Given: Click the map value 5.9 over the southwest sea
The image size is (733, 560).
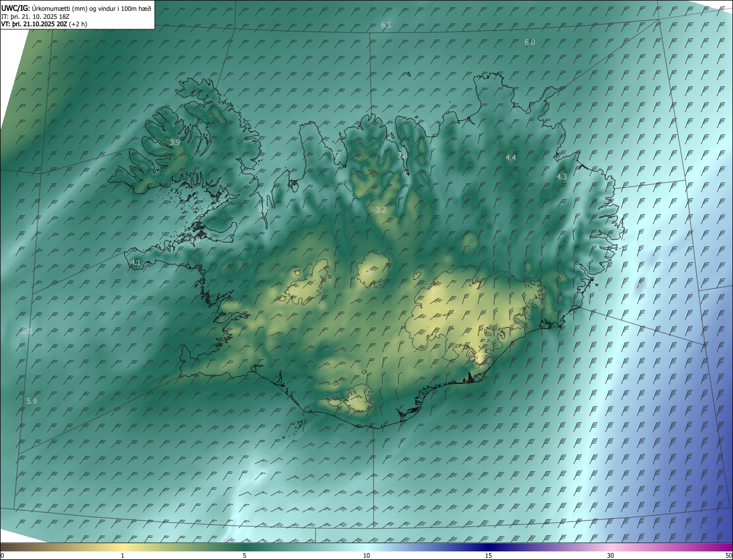Looking at the screenshot, I should click(31, 401).
